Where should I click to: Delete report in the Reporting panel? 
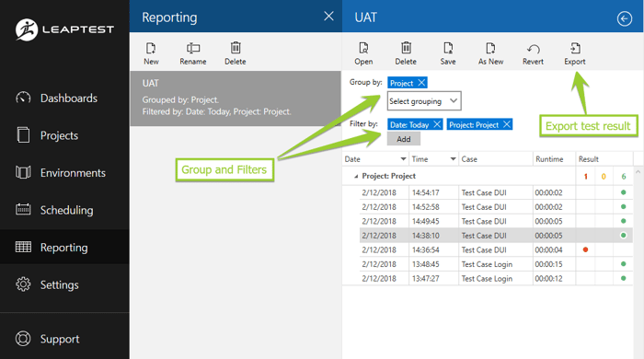click(236, 53)
